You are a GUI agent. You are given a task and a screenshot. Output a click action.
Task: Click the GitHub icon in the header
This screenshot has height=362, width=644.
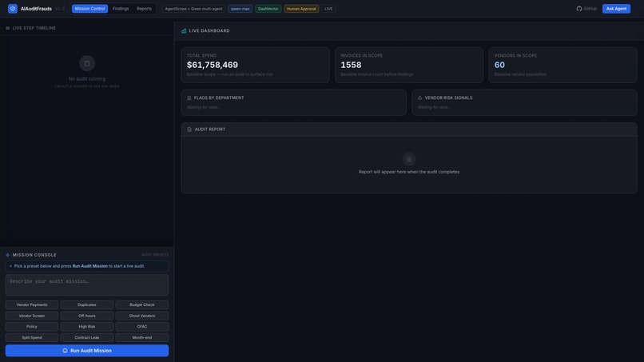pyautogui.click(x=579, y=9)
